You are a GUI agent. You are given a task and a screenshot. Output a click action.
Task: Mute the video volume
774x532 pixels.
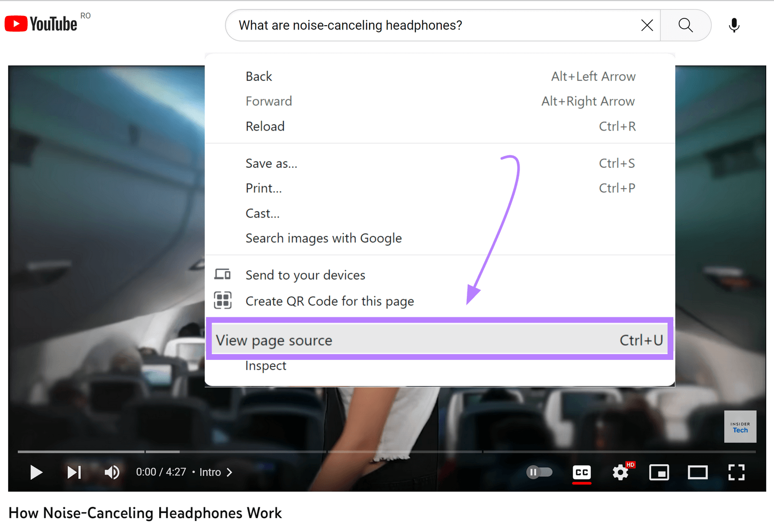111,473
